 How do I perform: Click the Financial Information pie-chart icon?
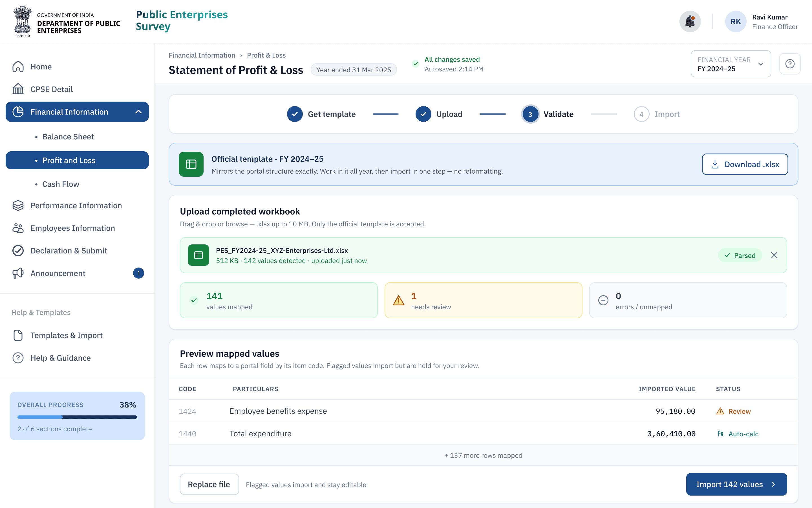pyautogui.click(x=18, y=111)
